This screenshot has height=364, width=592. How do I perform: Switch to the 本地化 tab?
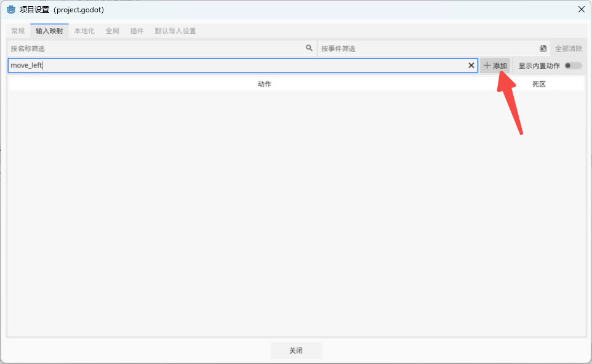pos(84,30)
